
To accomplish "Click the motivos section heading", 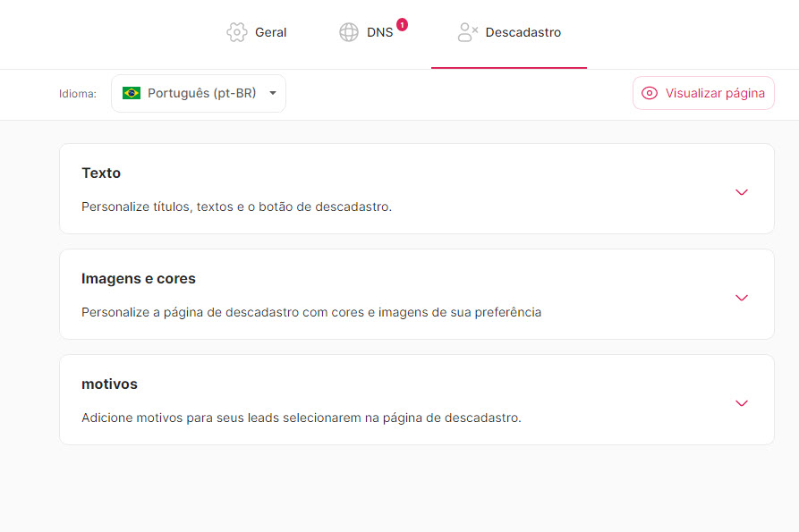I will coord(109,384).
